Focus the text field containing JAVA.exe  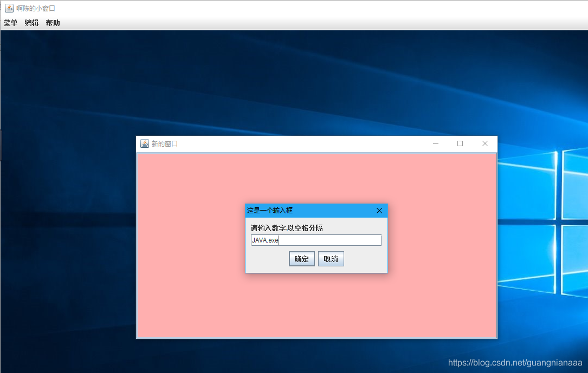(316, 240)
